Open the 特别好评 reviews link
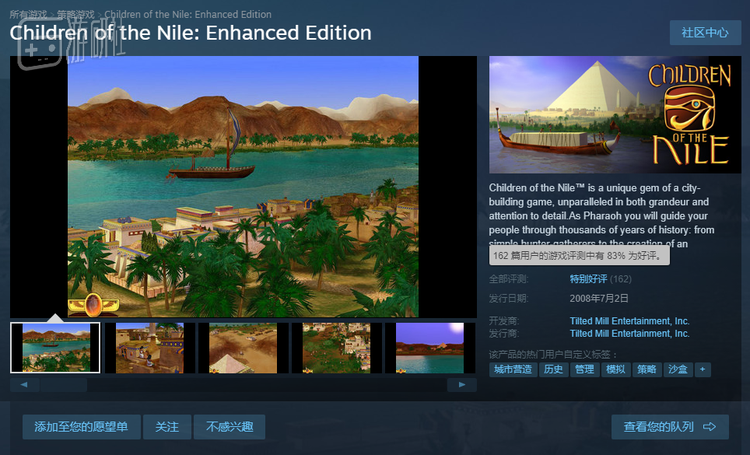Image resolution: width=750 pixels, height=455 pixels. point(588,279)
